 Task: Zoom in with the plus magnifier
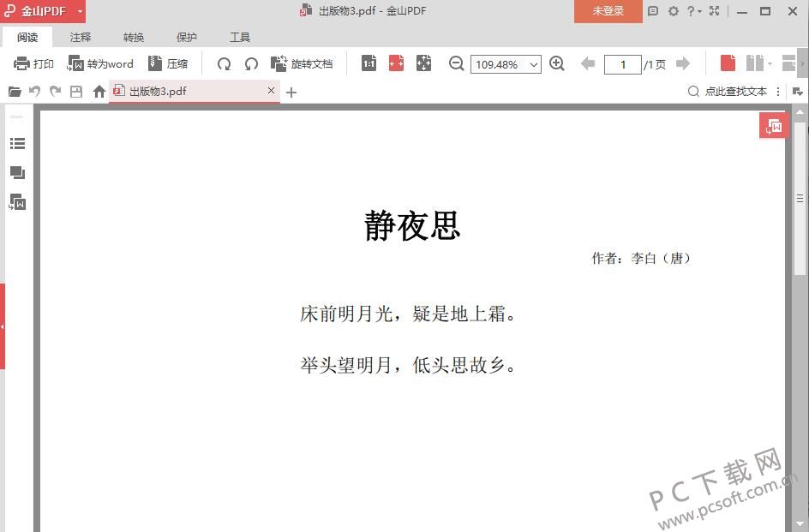pyautogui.click(x=557, y=63)
